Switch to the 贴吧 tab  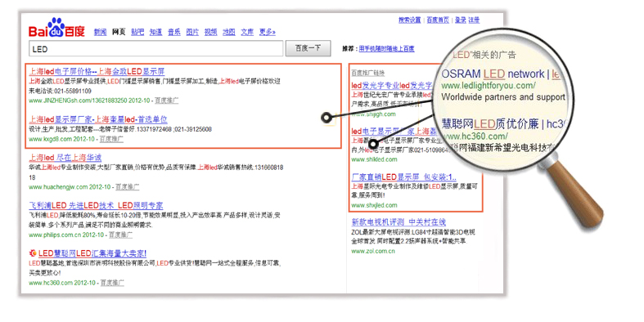pyautogui.click(x=137, y=32)
